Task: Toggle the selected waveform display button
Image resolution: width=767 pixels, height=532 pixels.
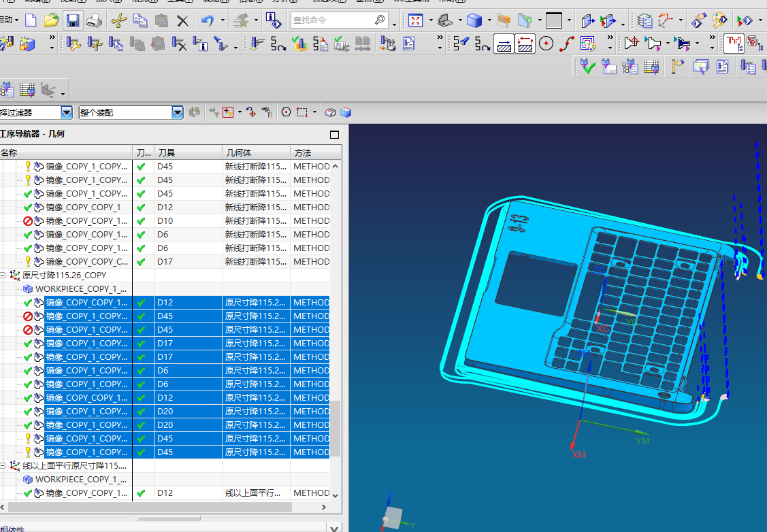Action: [734, 44]
